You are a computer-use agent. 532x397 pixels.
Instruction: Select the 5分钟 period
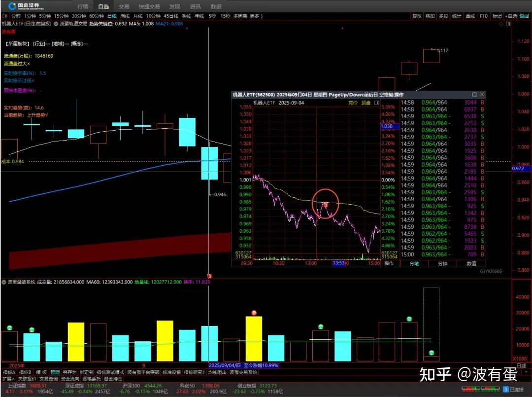(45, 16)
